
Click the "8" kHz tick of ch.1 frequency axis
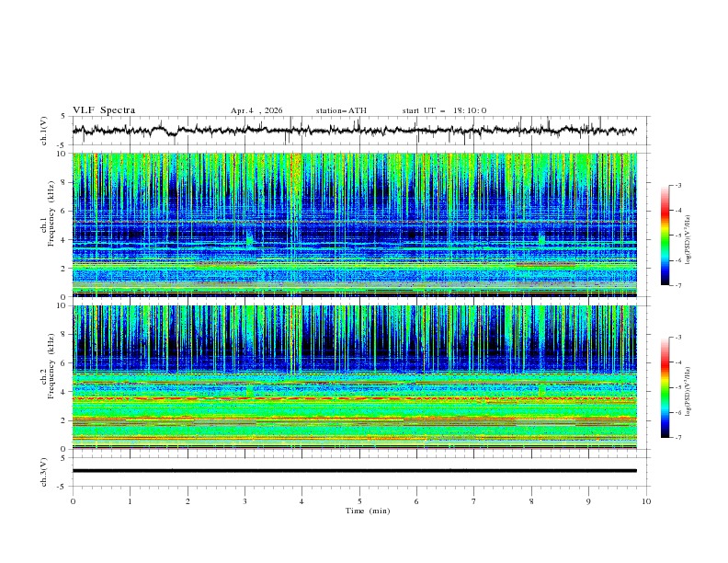[x=65, y=182]
